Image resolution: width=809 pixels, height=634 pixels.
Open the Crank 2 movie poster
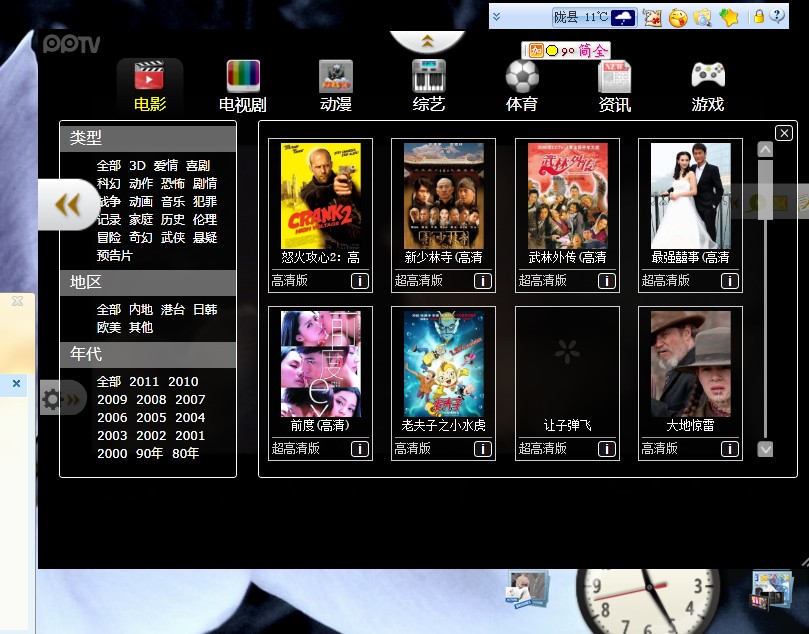pos(320,196)
